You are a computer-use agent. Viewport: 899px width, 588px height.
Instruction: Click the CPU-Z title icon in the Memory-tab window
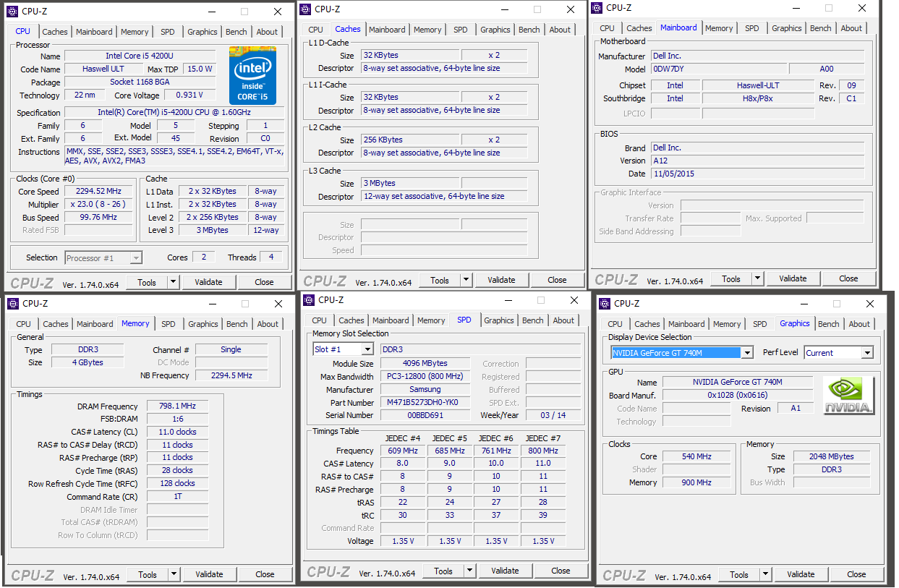pos(12,304)
